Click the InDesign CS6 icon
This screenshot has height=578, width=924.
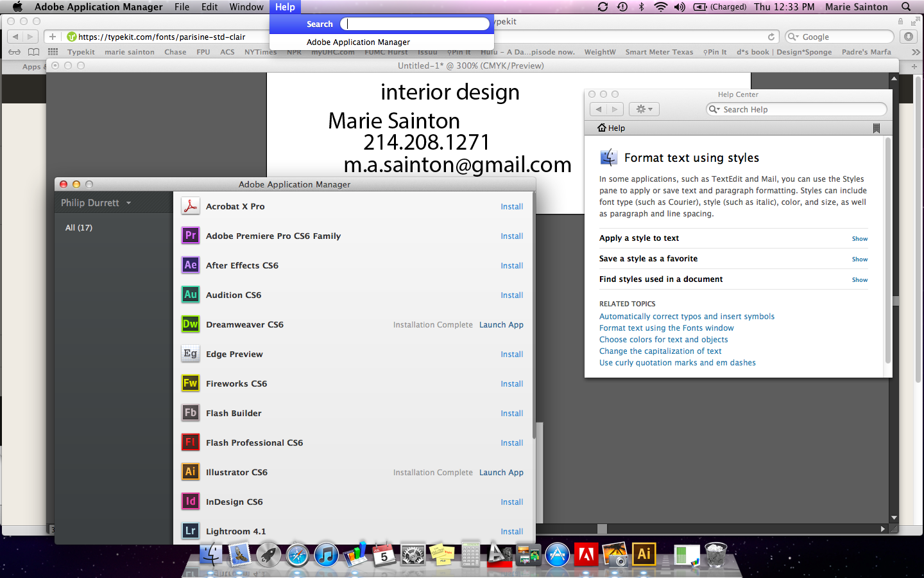point(190,502)
